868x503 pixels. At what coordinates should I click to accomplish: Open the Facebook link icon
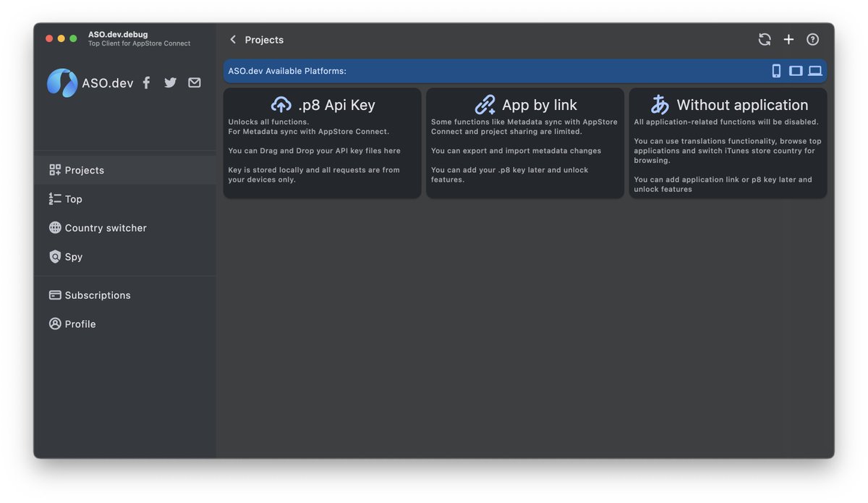click(146, 83)
